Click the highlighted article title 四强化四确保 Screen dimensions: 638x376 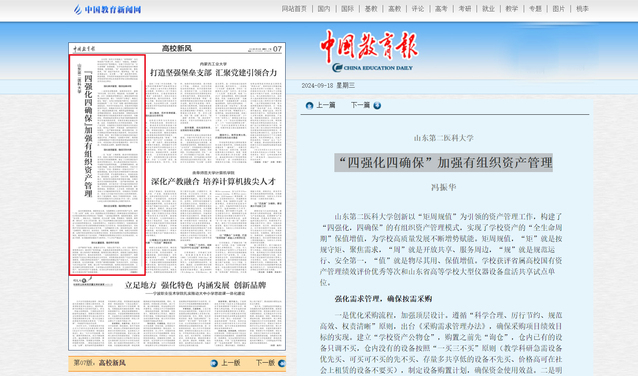(444, 163)
